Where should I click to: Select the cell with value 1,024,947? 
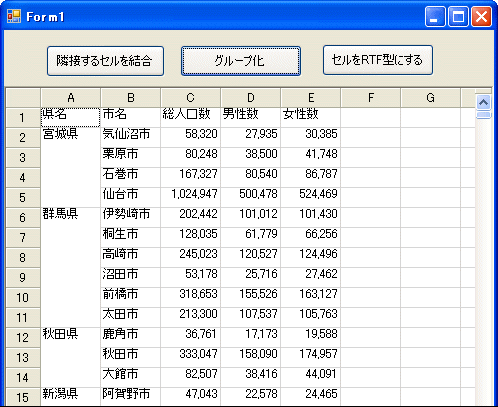pyautogui.click(x=191, y=197)
